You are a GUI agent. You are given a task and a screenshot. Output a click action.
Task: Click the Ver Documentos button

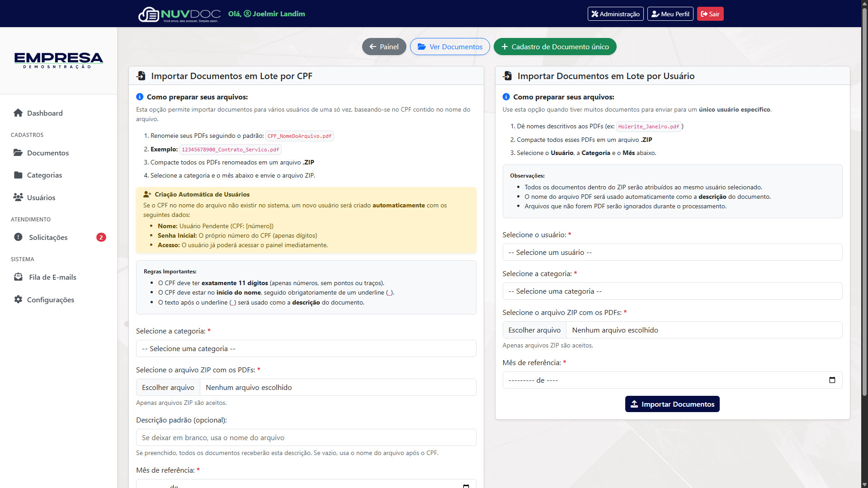tap(450, 47)
